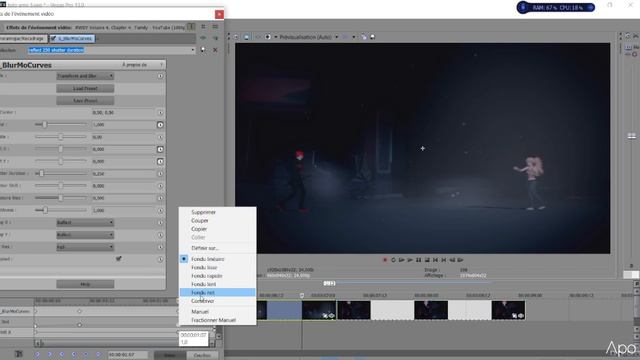Click the Save Preset button

[x=85, y=100]
